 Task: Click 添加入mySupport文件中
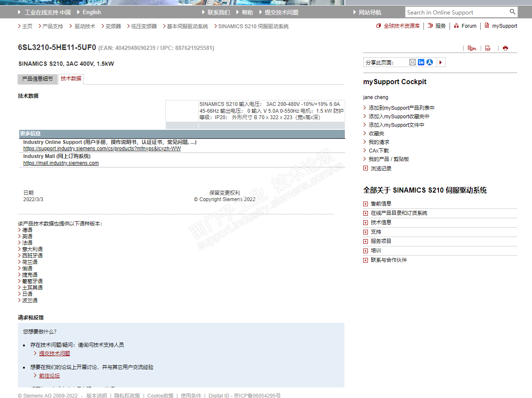coord(397,125)
